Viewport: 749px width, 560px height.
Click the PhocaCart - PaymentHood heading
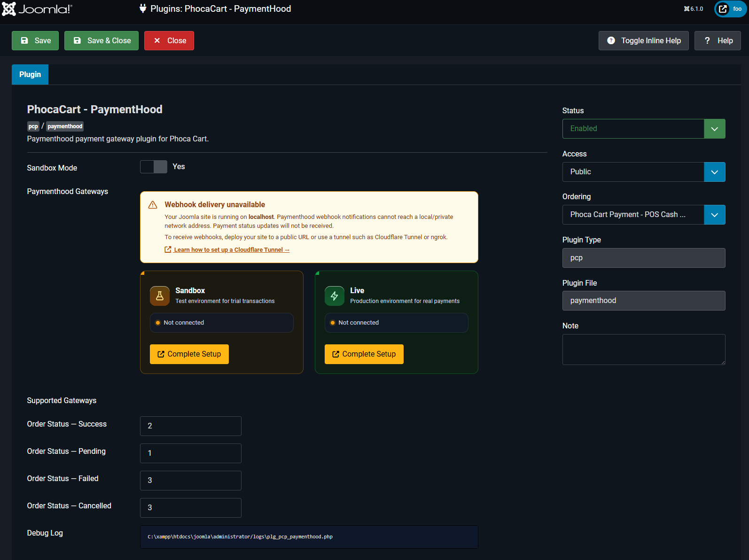coord(95,109)
